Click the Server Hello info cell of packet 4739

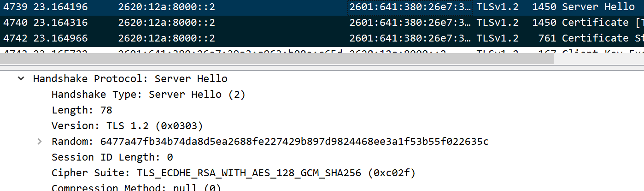598,7
